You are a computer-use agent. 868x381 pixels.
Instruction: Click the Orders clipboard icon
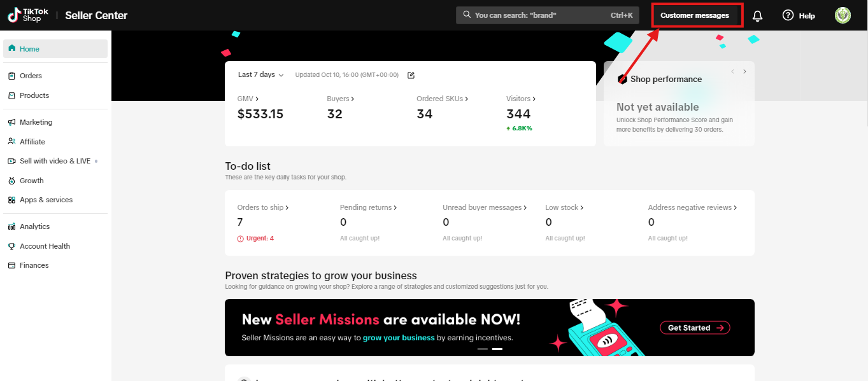pyautogui.click(x=11, y=76)
